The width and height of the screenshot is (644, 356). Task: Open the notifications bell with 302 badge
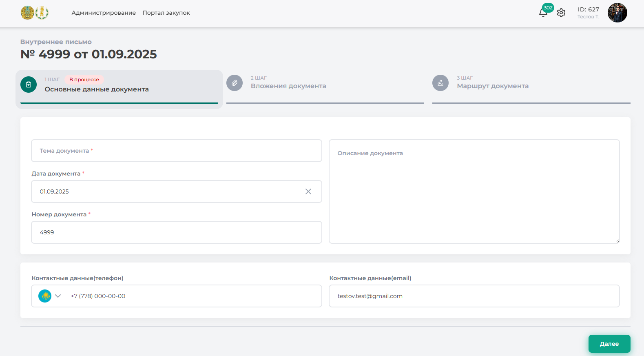tap(543, 13)
